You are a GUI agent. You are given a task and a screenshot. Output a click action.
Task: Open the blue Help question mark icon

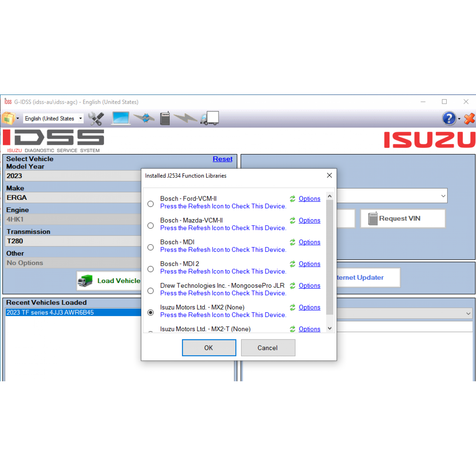click(x=449, y=118)
